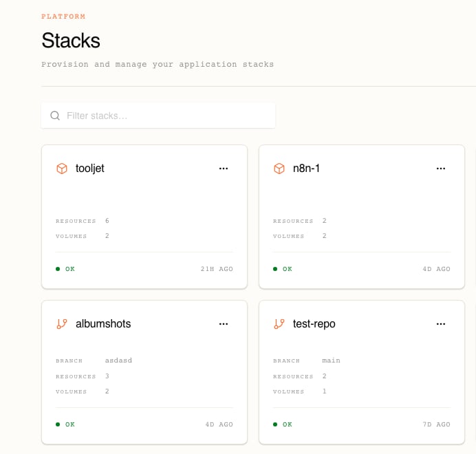The image size is (476, 454).
Task: Click the green status dot on tooljet
Action: (58, 269)
